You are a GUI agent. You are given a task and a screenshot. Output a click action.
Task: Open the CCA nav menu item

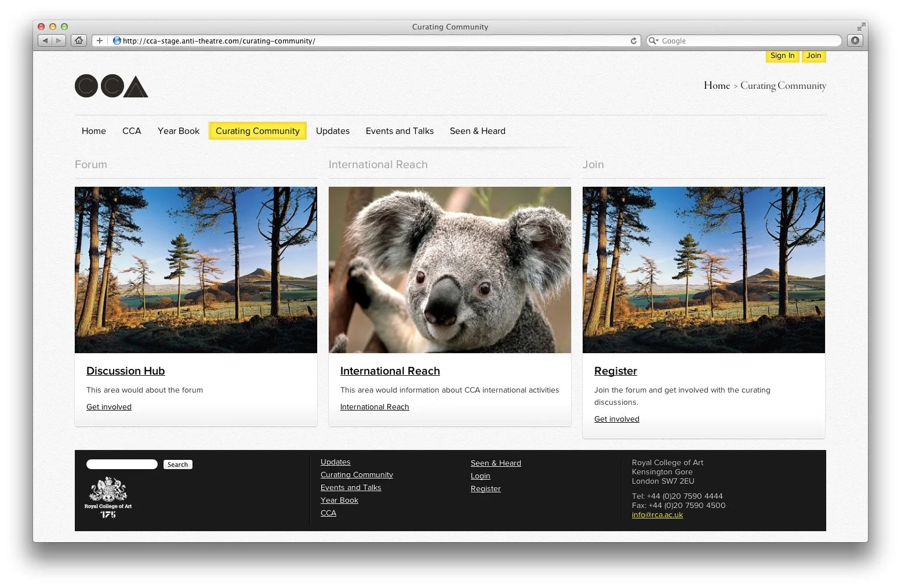(x=132, y=131)
